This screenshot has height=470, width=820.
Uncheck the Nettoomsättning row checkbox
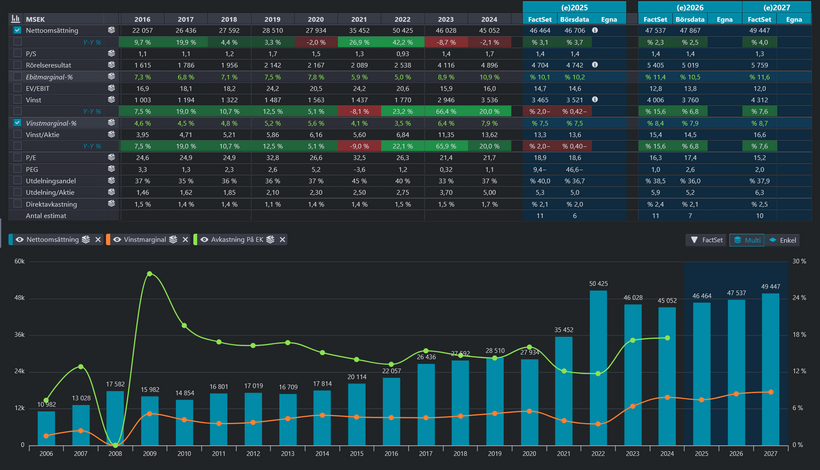point(17,31)
